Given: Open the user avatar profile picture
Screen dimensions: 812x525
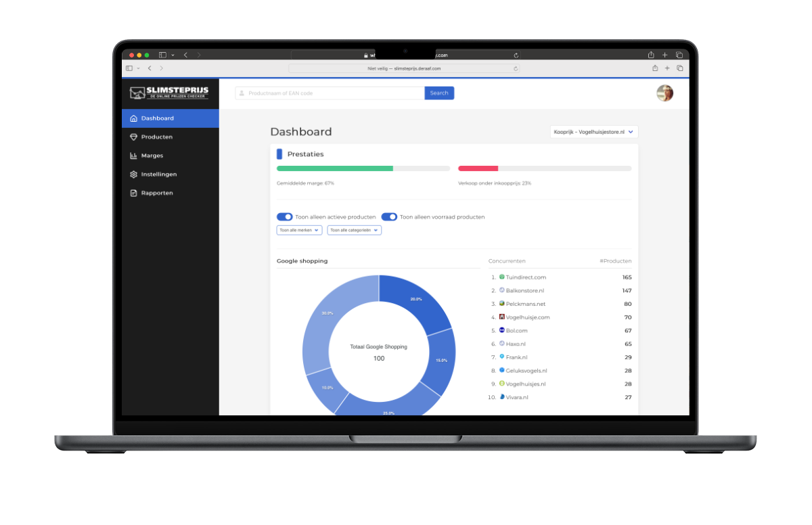Looking at the screenshot, I should click(x=665, y=93).
